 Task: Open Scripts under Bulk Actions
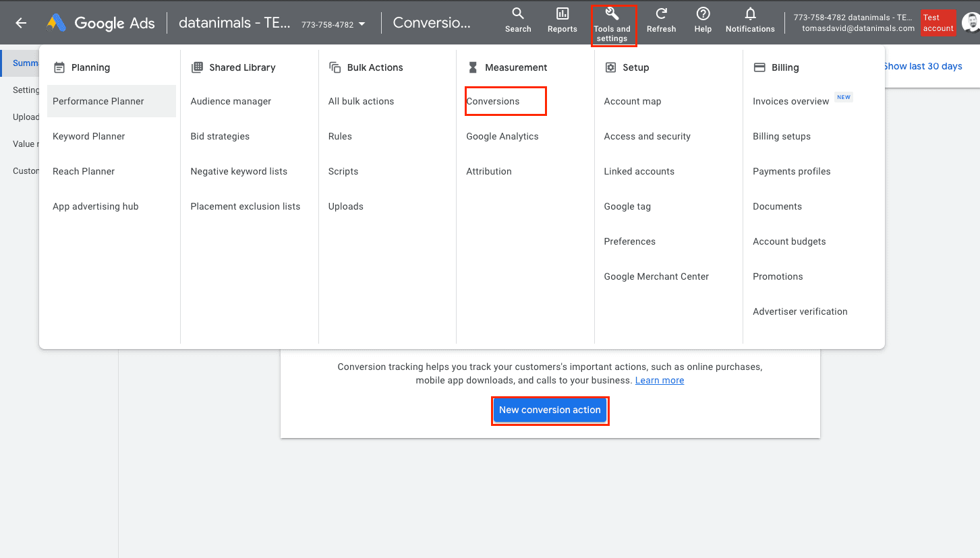point(343,171)
